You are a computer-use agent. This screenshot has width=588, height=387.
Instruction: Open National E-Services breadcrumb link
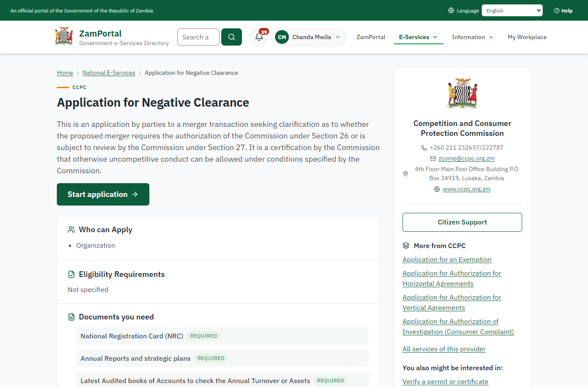(109, 73)
